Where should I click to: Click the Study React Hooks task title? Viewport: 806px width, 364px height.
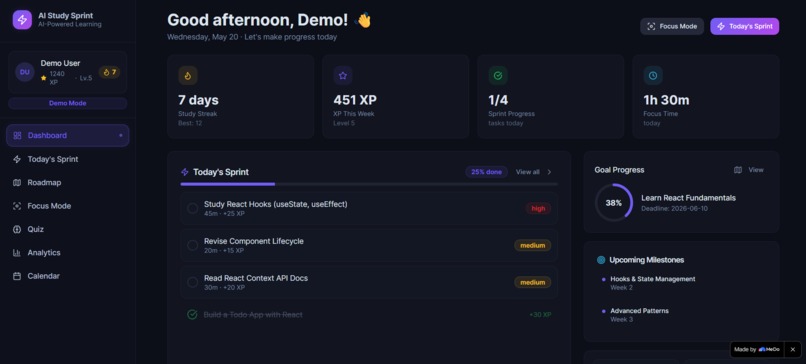point(276,204)
